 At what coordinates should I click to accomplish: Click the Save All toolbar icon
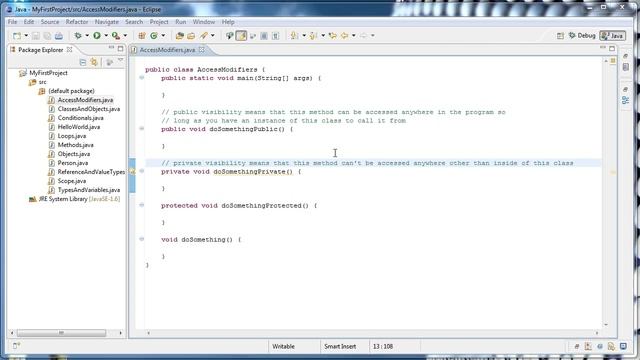47,36
